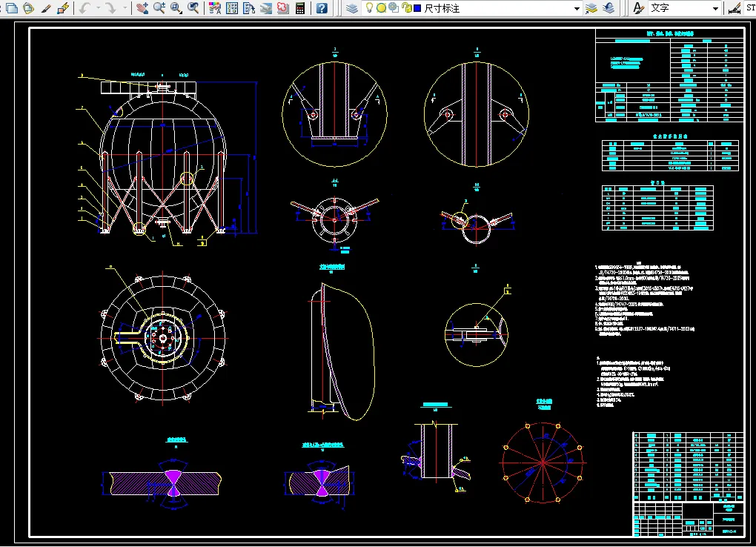Expand the 尺寸标注 layer dropdown
Screen dimensions: 756x547
click(x=577, y=9)
